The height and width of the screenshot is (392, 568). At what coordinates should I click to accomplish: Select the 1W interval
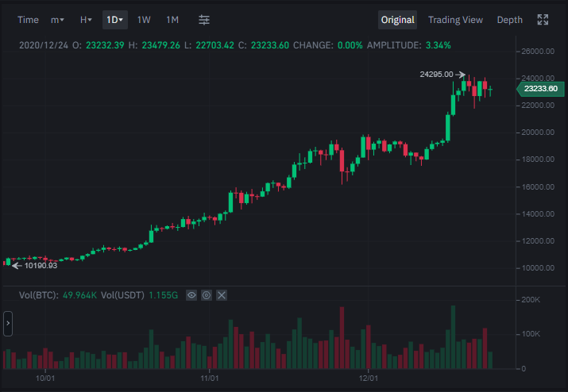[144, 20]
